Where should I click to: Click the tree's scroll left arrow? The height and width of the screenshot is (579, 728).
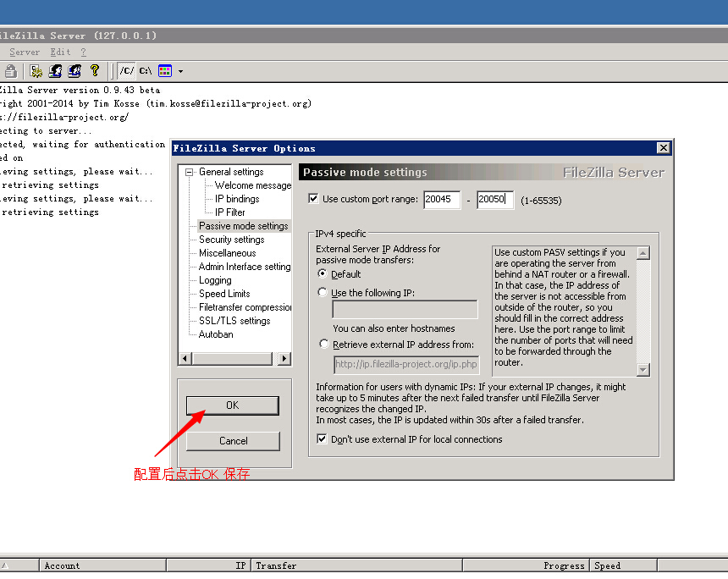[185, 358]
